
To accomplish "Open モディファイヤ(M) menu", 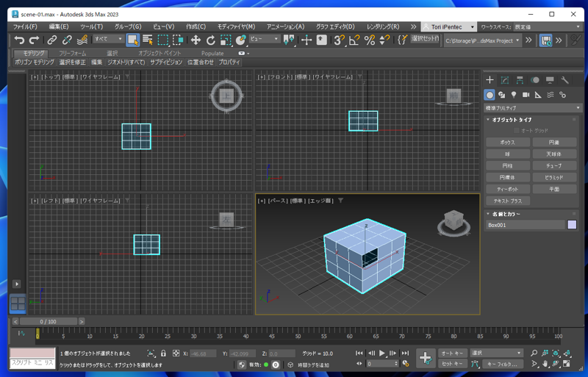I will pyautogui.click(x=236, y=26).
